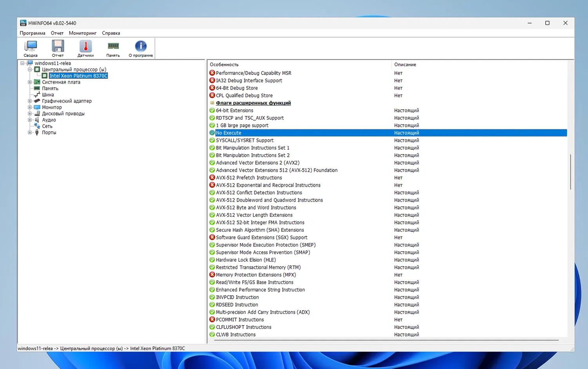Screen dimensions: 588x369
Task: Open the Программа menu
Action: tap(32, 33)
